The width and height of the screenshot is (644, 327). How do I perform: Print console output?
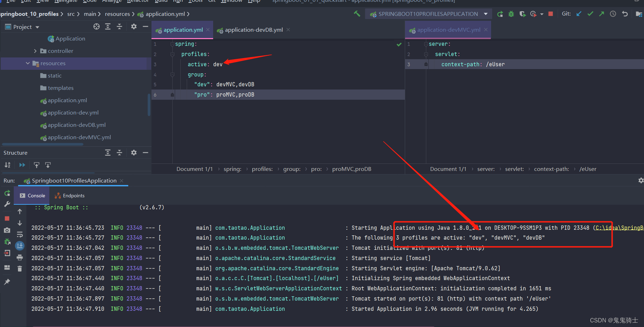(20, 257)
